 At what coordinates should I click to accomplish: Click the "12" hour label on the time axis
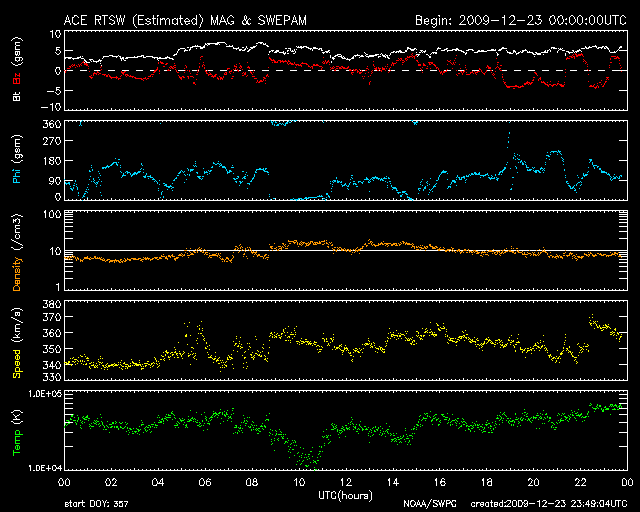[x=346, y=482]
